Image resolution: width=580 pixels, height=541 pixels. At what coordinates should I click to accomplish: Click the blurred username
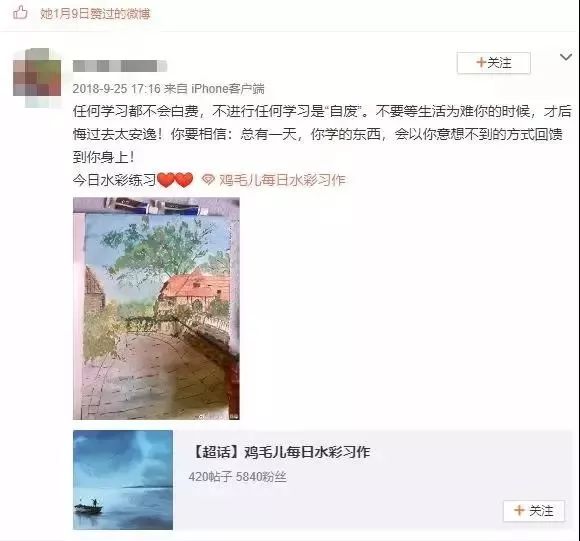(x=120, y=66)
